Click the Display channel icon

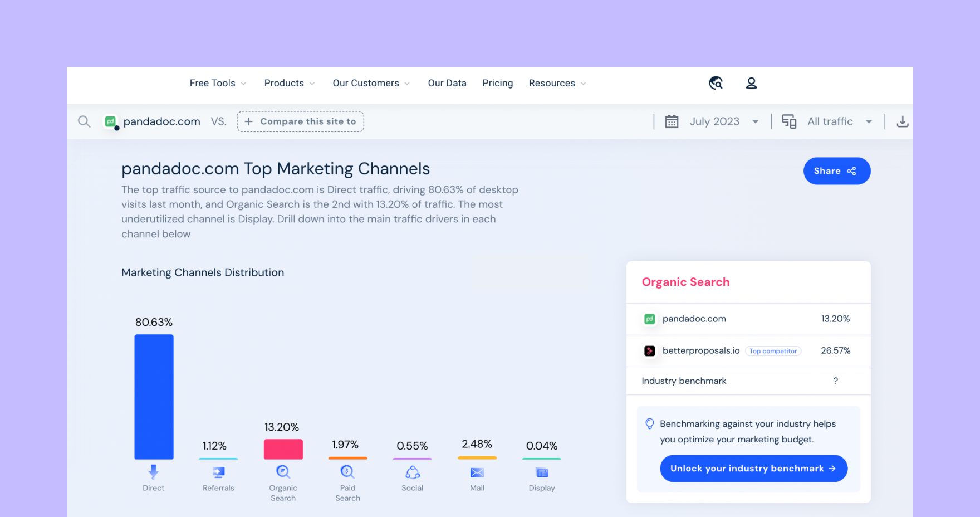pos(542,472)
